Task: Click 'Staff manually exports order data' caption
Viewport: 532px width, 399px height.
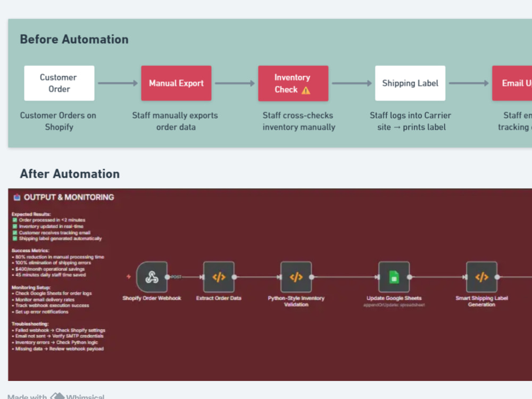Action: pos(175,121)
